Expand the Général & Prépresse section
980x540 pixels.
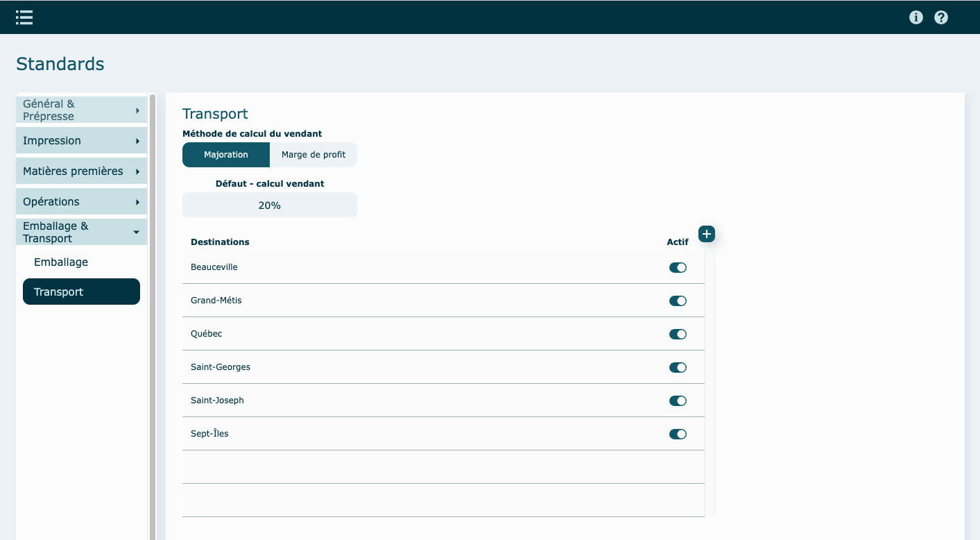[x=81, y=110]
